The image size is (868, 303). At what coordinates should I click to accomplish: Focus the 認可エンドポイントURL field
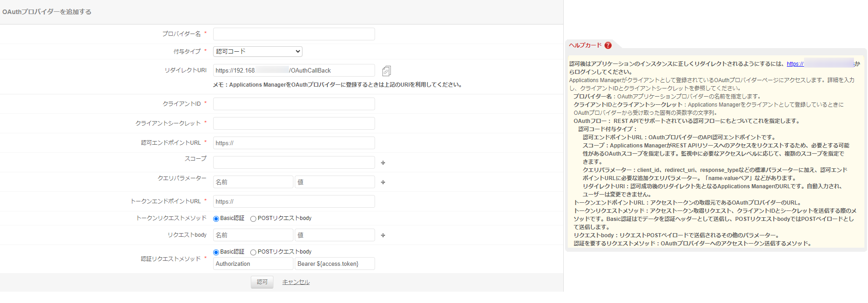click(x=294, y=143)
